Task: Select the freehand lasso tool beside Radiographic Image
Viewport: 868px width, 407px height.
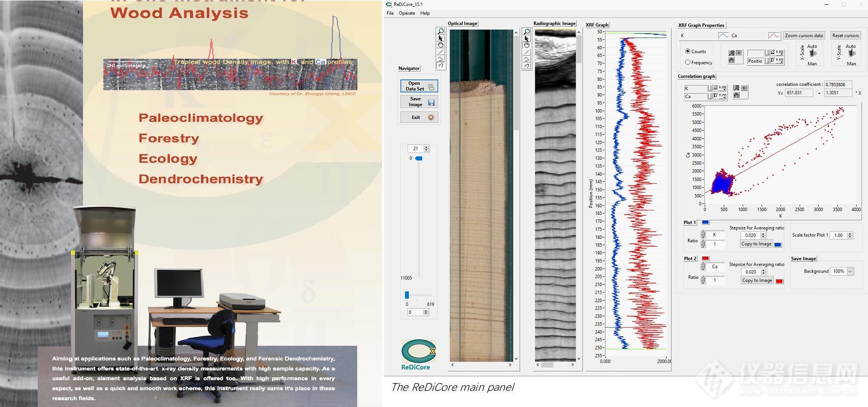Action: click(526, 66)
